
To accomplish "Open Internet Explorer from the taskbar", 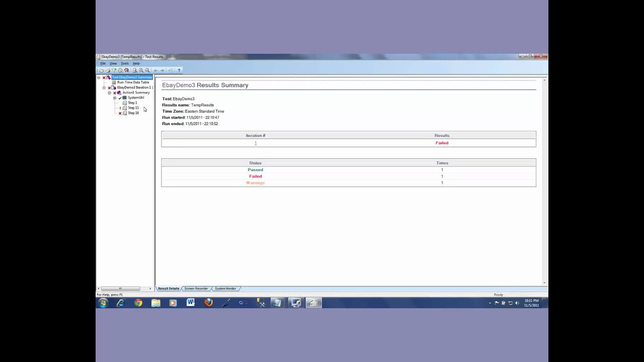I will click(x=120, y=303).
